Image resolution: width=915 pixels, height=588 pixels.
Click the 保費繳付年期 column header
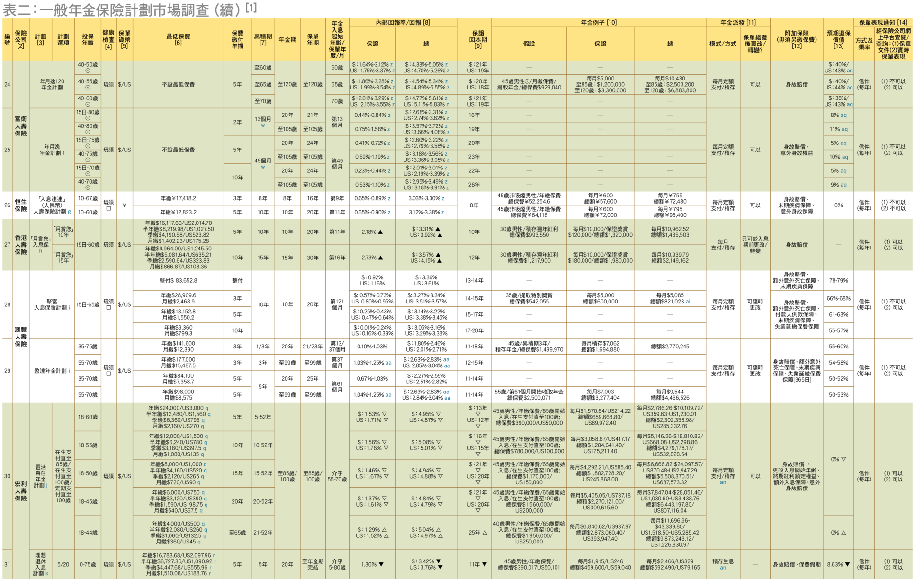pyautogui.click(x=237, y=39)
